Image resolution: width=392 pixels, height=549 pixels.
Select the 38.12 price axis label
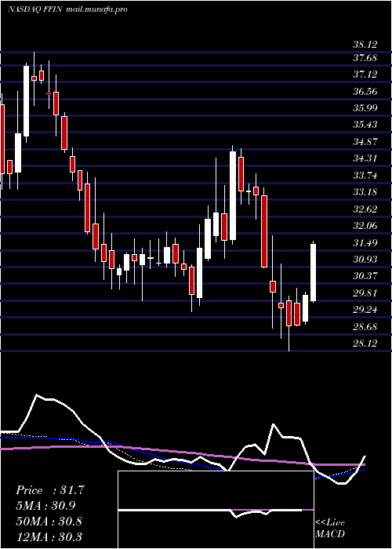click(365, 45)
